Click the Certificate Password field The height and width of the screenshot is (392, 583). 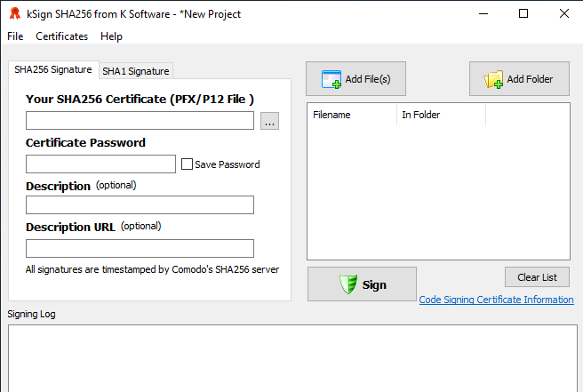[x=100, y=164]
